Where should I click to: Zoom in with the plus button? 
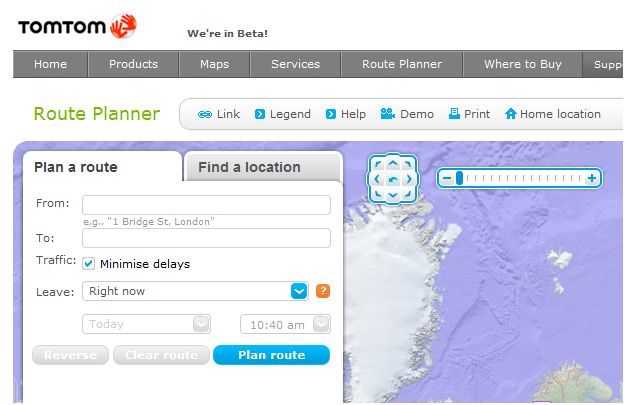tap(592, 178)
